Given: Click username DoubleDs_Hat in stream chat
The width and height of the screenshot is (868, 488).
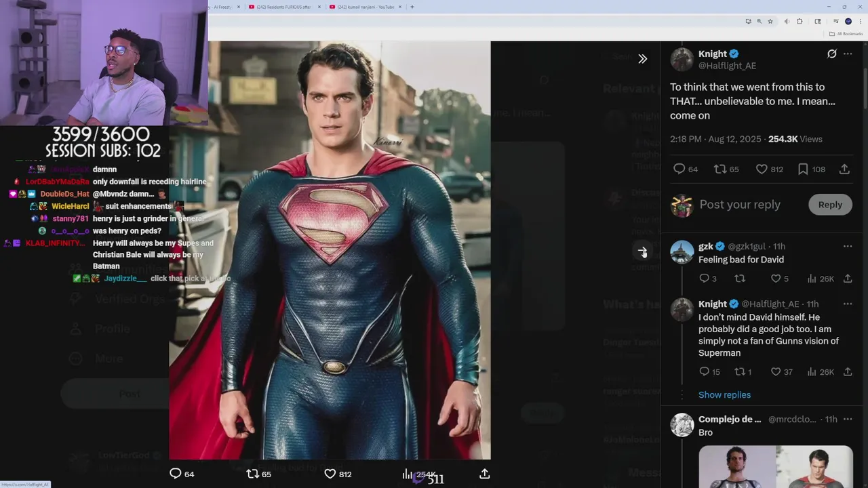Looking at the screenshot, I should [64, 194].
